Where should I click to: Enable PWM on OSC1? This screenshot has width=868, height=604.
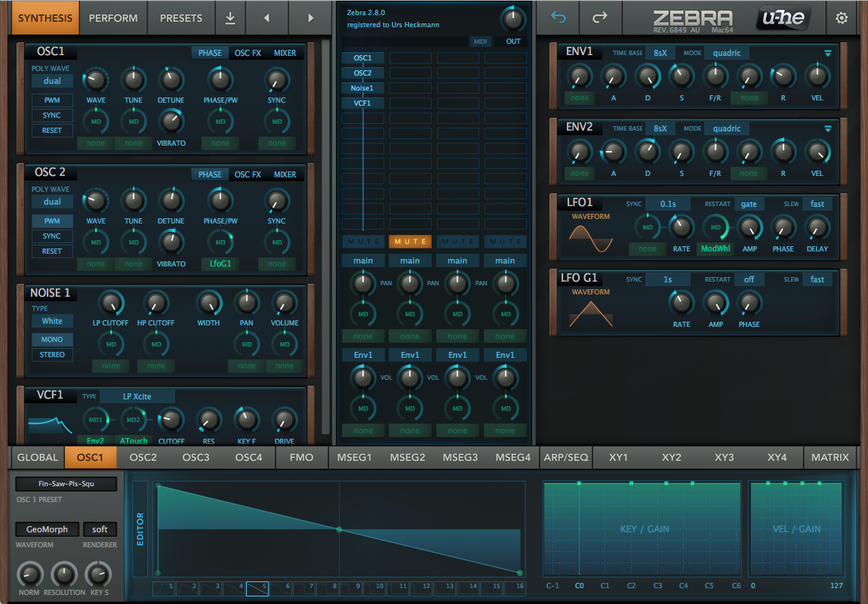coord(52,100)
